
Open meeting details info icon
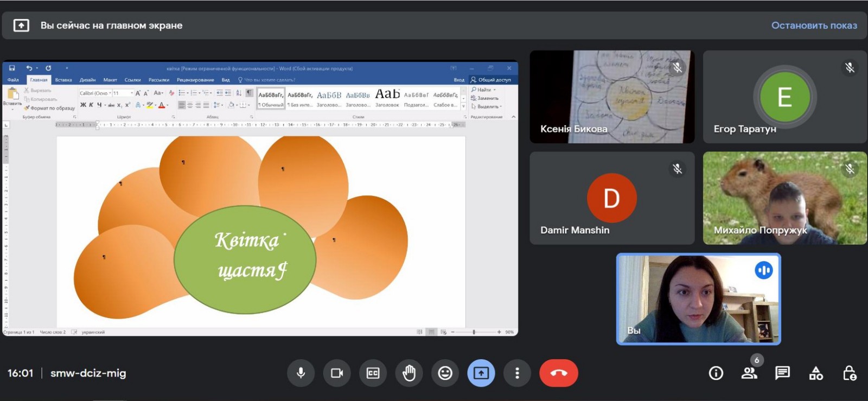click(x=716, y=373)
